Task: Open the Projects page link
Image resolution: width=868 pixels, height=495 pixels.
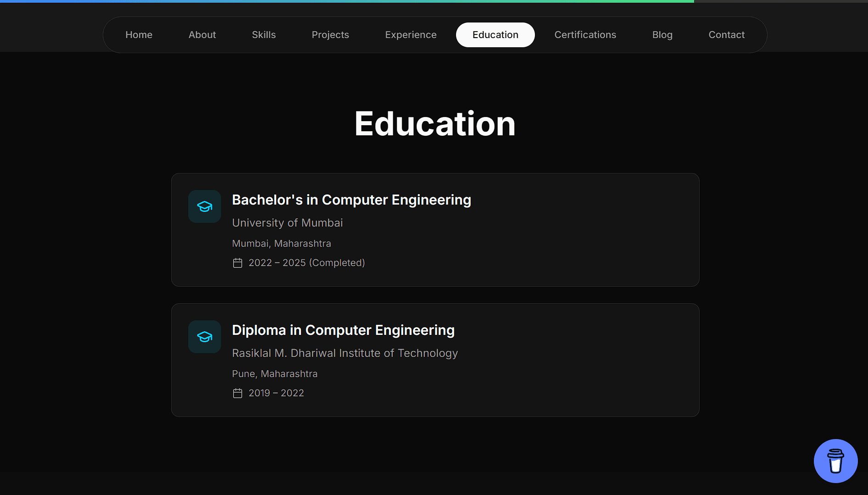Action: coord(330,35)
